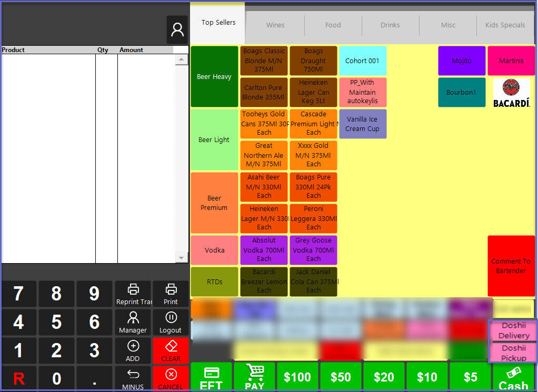Click the order list scroll down arrow
Screen dimensions: 538x392
point(182,257)
